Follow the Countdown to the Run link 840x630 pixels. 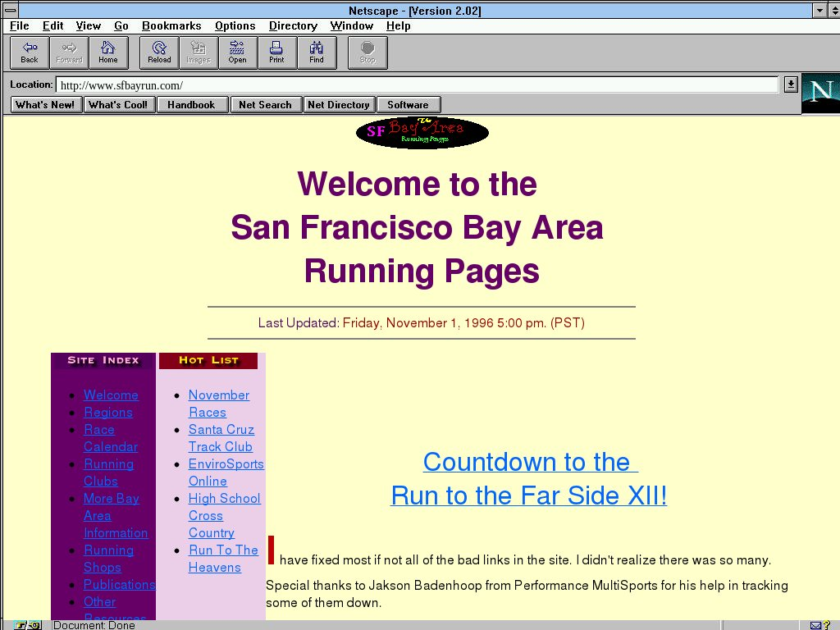pyautogui.click(x=528, y=479)
